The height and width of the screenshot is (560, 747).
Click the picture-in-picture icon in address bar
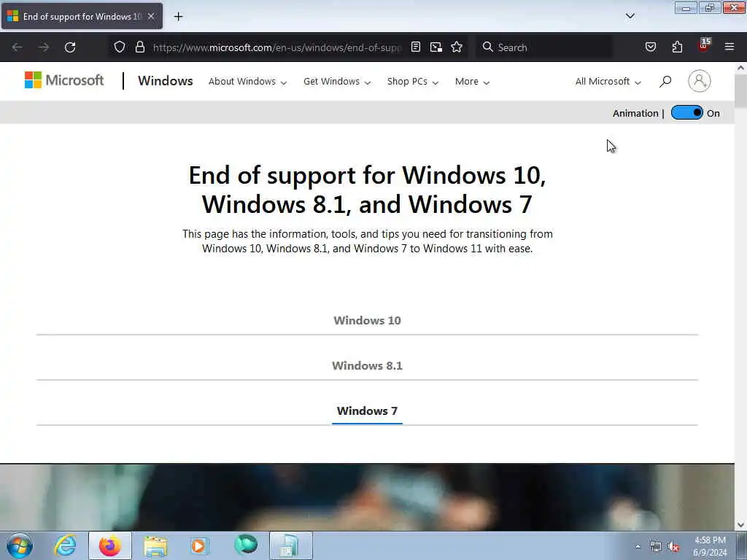pyautogui.click(x=436, y=47)
